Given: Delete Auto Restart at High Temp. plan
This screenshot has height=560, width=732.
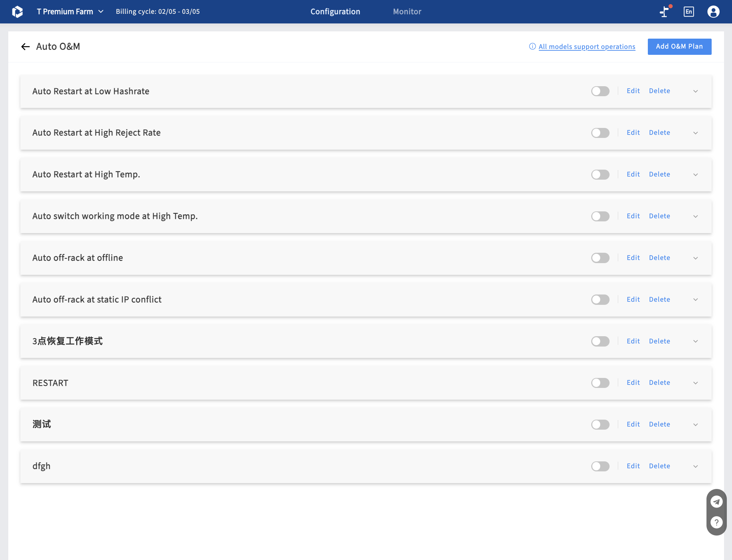Looking at the screenshot, I should click(659, 174).
